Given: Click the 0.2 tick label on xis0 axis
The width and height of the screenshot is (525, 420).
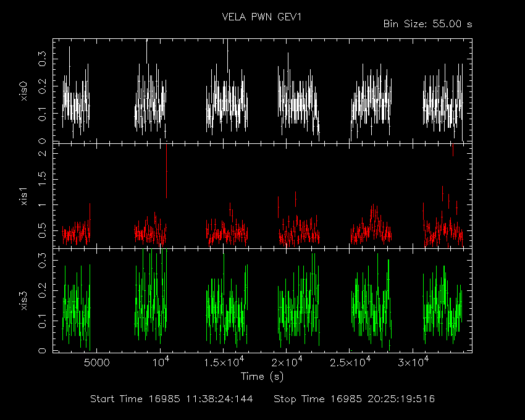Looking at the screenshot, I should [x=42, y=86].
